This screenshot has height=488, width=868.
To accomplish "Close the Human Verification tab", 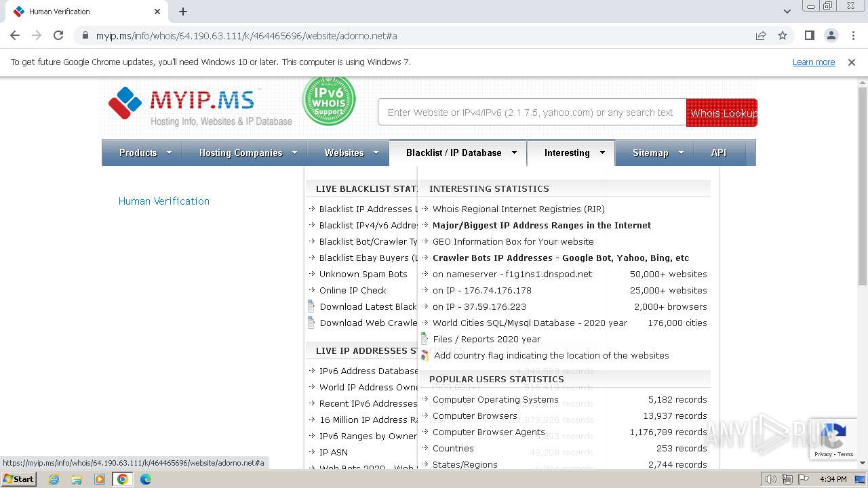I will click(x=157, y=12).
